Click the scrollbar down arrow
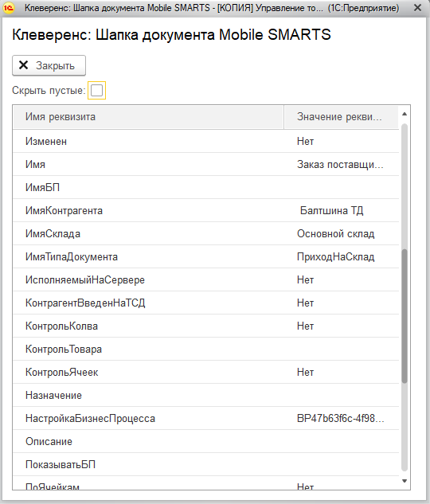 pos(405,481)
